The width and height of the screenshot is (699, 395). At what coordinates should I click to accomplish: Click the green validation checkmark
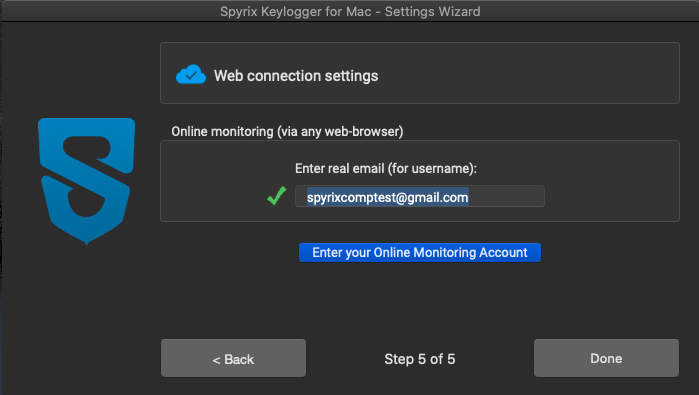[277, 196]
